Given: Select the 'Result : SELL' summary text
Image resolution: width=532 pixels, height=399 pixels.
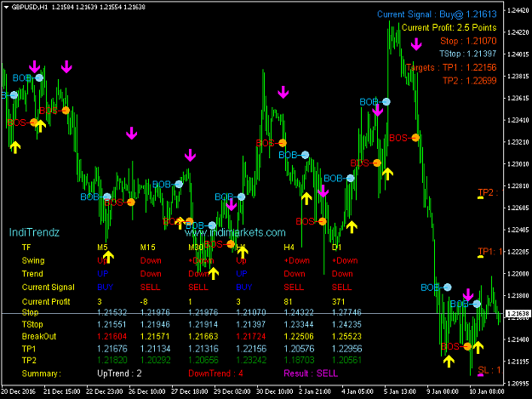Looking at the screenshot, I should (x=311, y=373).
